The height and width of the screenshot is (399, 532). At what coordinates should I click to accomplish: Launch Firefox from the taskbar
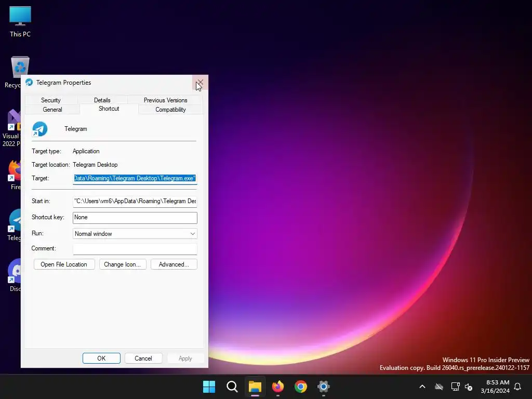[278, 387]
